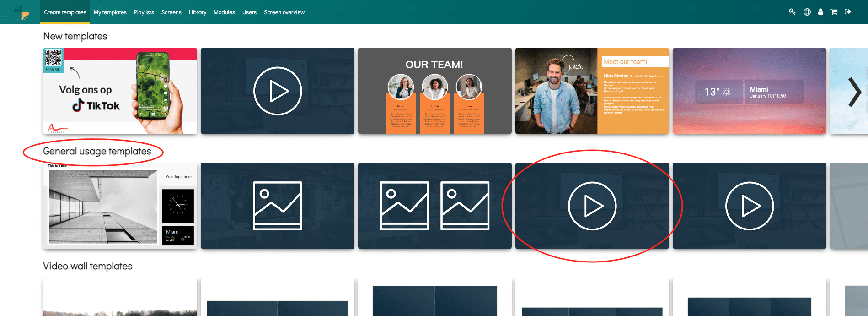The width and height of the screenshot is (868, 316).
Task: Choose the second video template in General usage
Action: point(750,206)
